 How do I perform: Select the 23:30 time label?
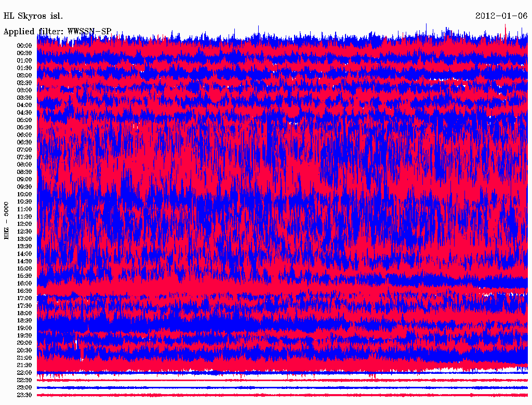point(24,395)
